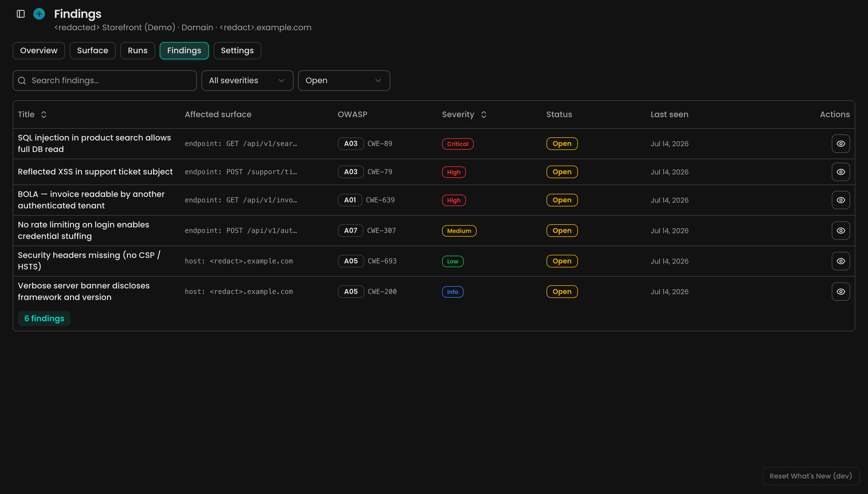View the Reflected XSS finding details

tap(841, 172)
